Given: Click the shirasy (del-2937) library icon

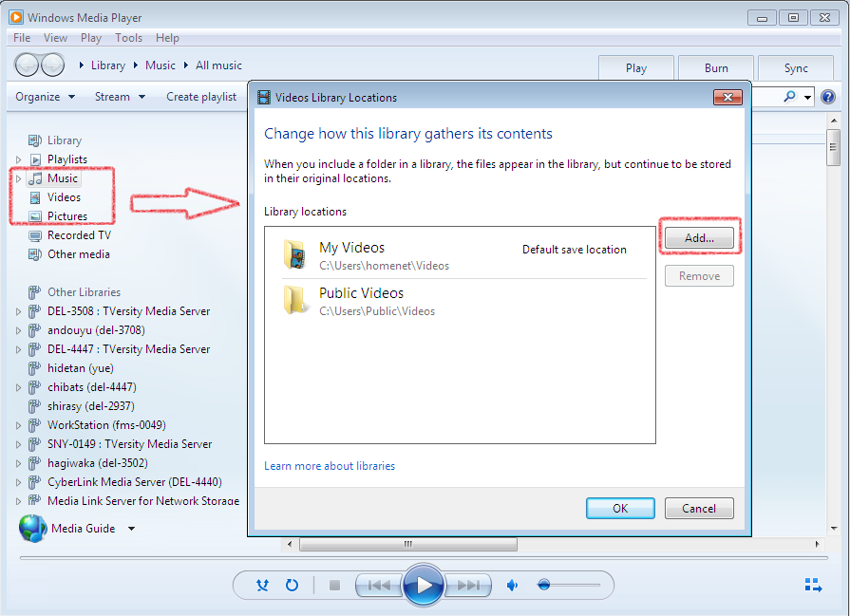Looking at the screenshot, I should [35, 406].
